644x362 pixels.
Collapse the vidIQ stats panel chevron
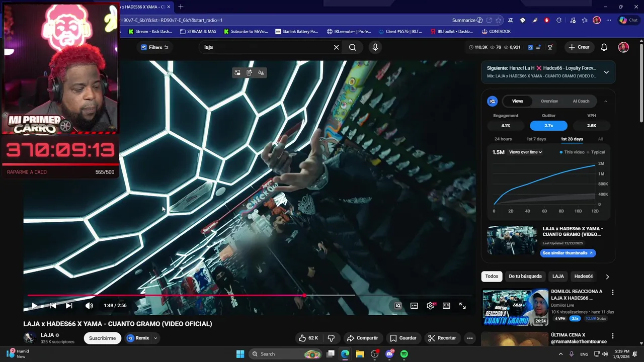(605, 101)
